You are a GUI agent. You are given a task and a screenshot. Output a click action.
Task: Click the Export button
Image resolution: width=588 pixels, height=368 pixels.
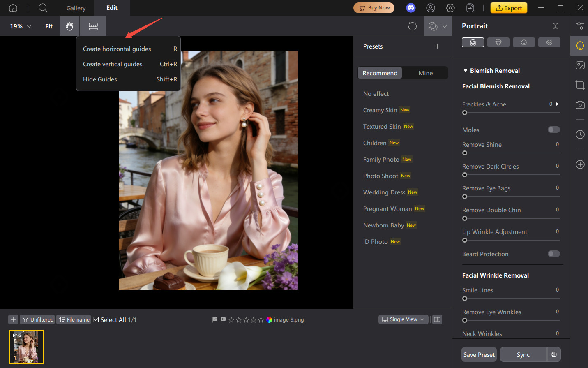pyautogui.click(x=509, y=8)
